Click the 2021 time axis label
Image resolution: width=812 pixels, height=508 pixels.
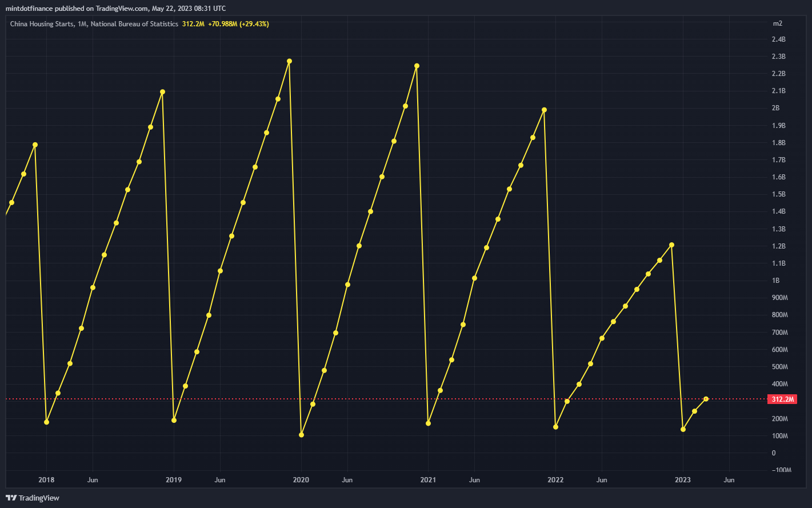[428, 480]
